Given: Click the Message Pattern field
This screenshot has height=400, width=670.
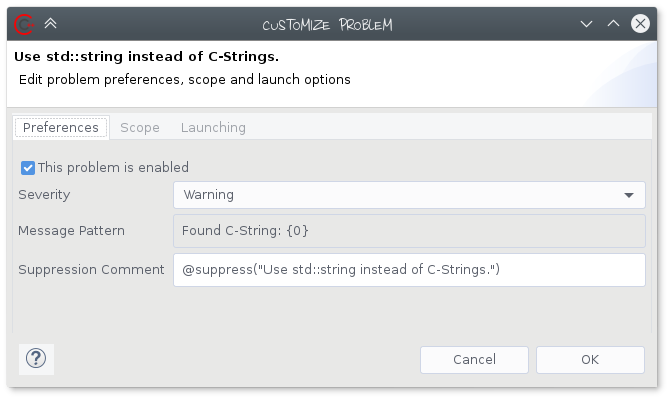Looking at the screenshot, I should (x=409, y=231).
